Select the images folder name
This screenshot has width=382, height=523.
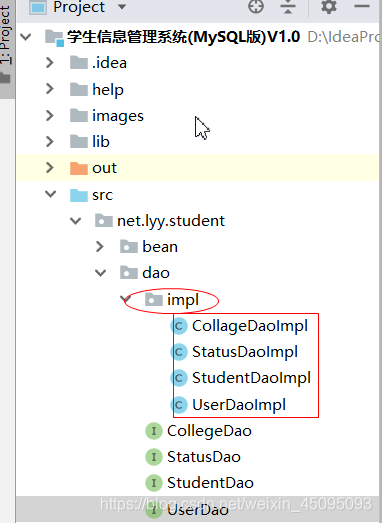[118, 116]
